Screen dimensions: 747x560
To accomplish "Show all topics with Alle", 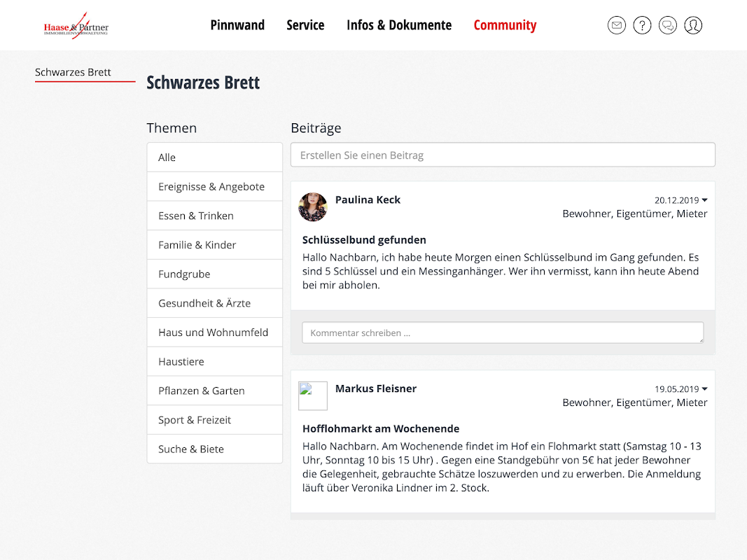I will point(167,157).
